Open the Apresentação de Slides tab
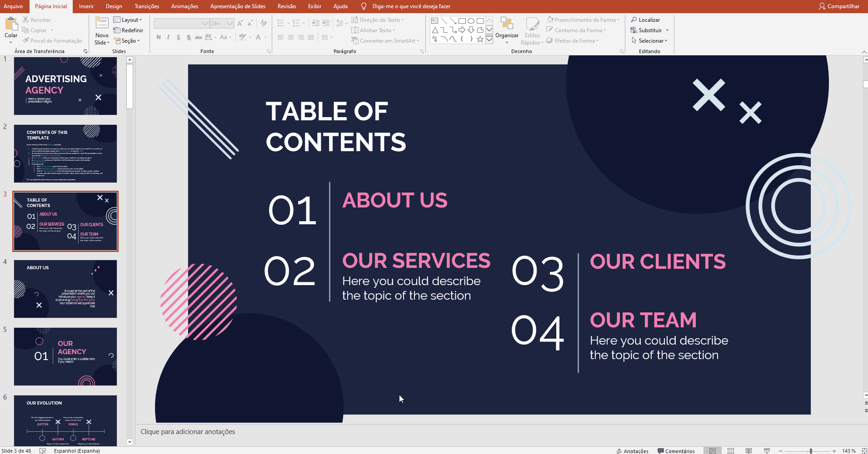Image resolution: width=868 pixels, height=454 pixels. (238, 6)
